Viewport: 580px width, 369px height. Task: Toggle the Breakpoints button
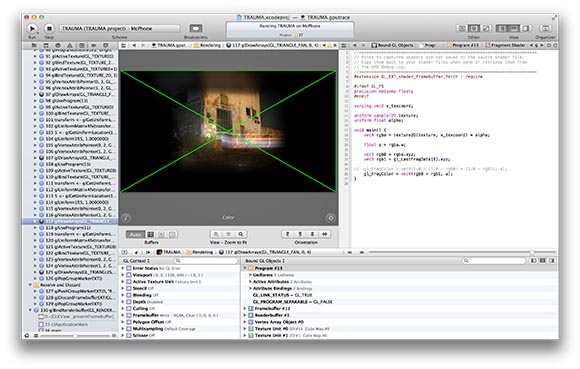click(x=196, y=28)
